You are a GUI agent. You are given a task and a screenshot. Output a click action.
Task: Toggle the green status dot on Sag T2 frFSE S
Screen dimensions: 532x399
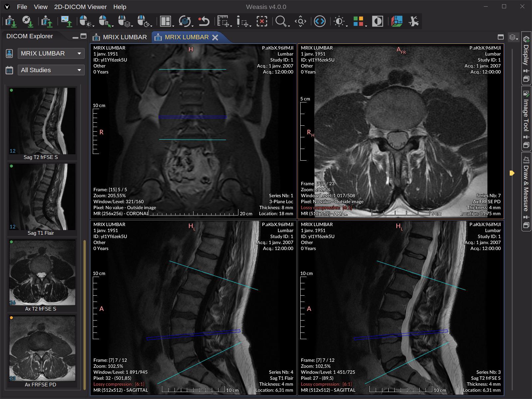pos(12,89)
